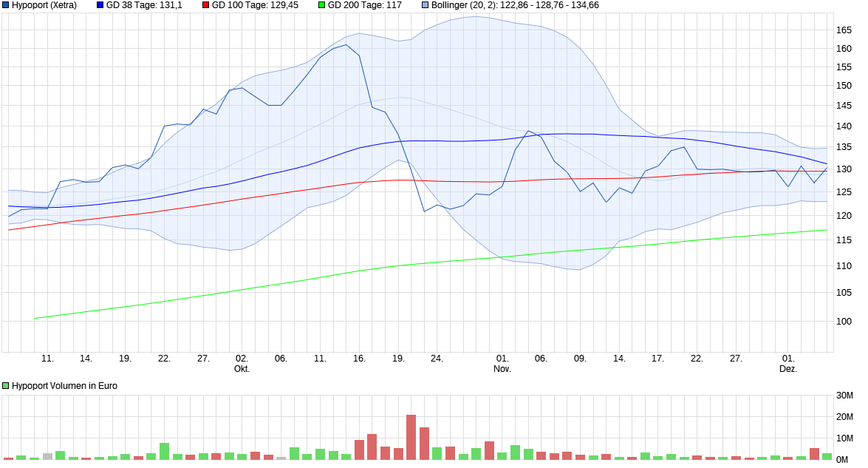
Task: Click the '01. Dez.' date axis label
Action: pyautogui.click(x=788, y=364)
